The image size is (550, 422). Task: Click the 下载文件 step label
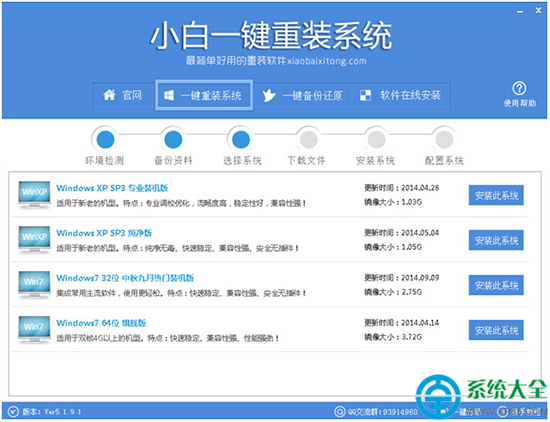tap(307, 161)
